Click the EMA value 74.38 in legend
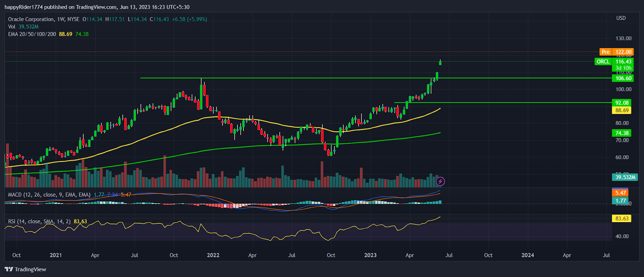644x277 pixels. tap(82, 34)
